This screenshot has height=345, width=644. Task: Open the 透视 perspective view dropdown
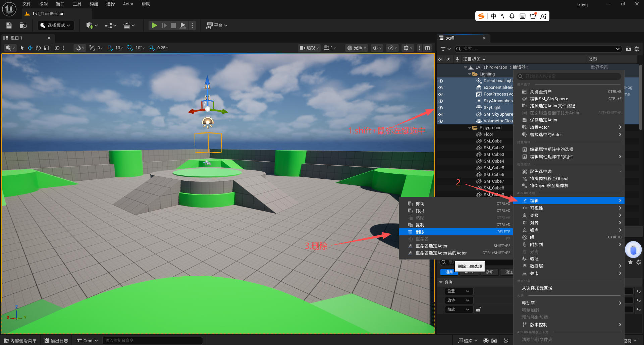(309, 48)
